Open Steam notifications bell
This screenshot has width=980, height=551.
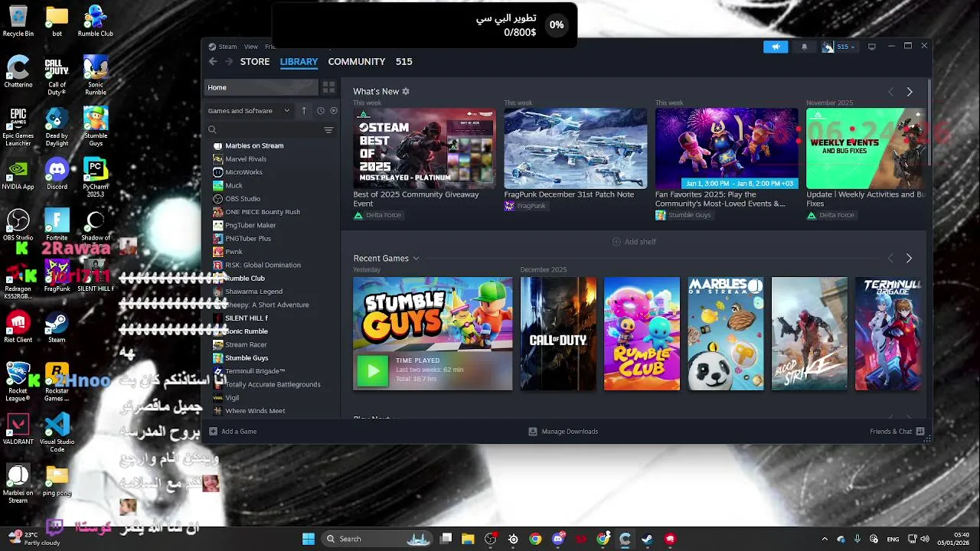click(804, 47)
